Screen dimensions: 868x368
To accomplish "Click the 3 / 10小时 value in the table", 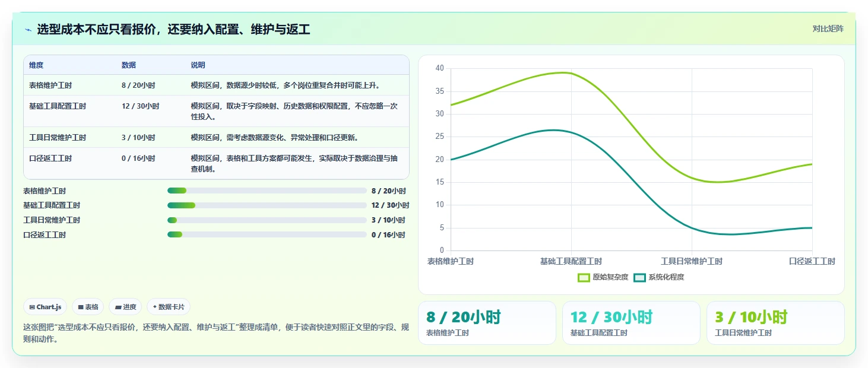I will click(138, 138).
